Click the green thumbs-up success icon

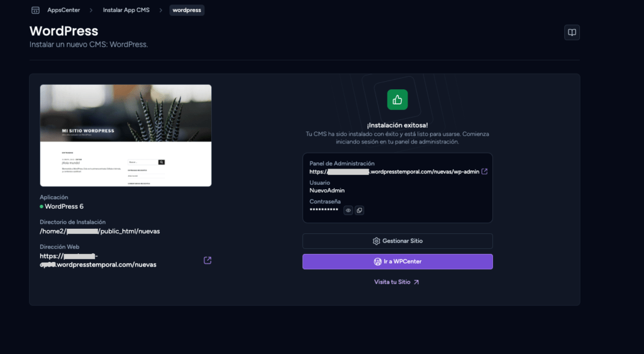[397, 99]
